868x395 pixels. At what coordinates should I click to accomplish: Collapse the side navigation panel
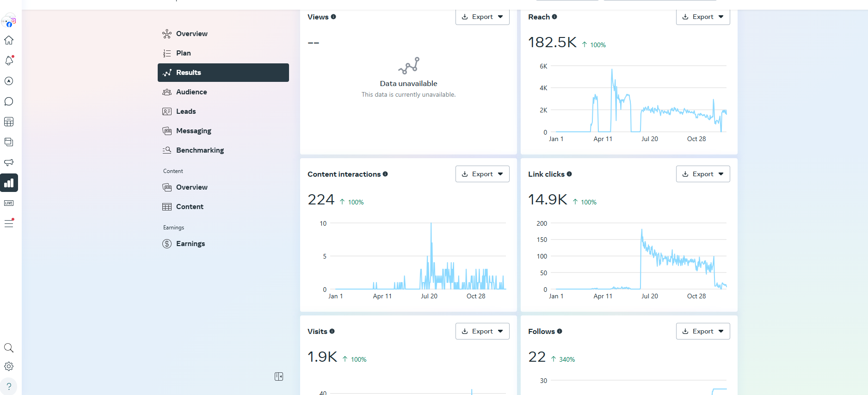pyautogui.click(x=279, y=376)
